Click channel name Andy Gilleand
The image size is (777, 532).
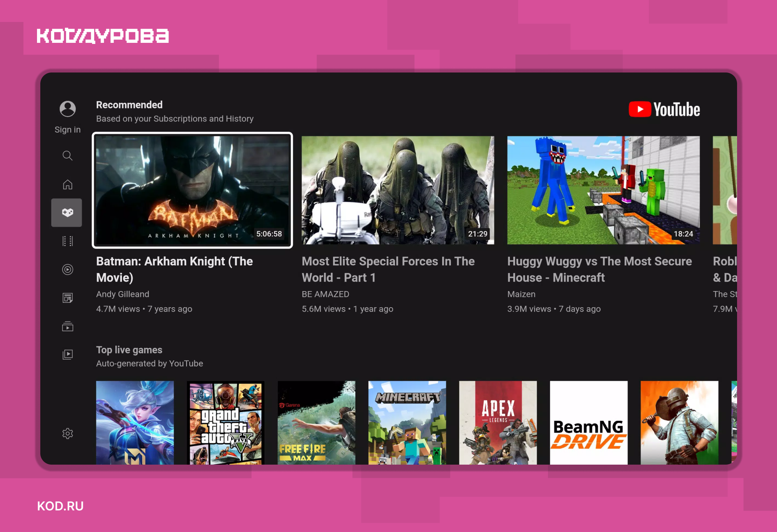click(x=123, y=294)
